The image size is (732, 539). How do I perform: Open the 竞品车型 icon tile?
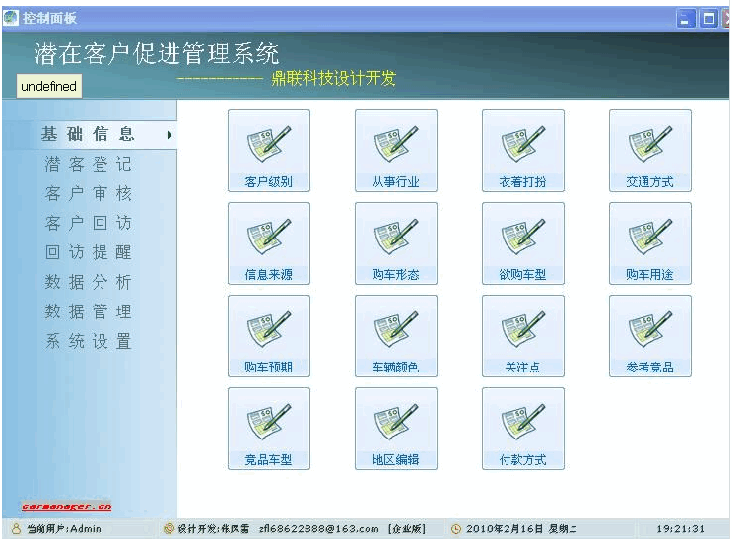coord(269,428)
